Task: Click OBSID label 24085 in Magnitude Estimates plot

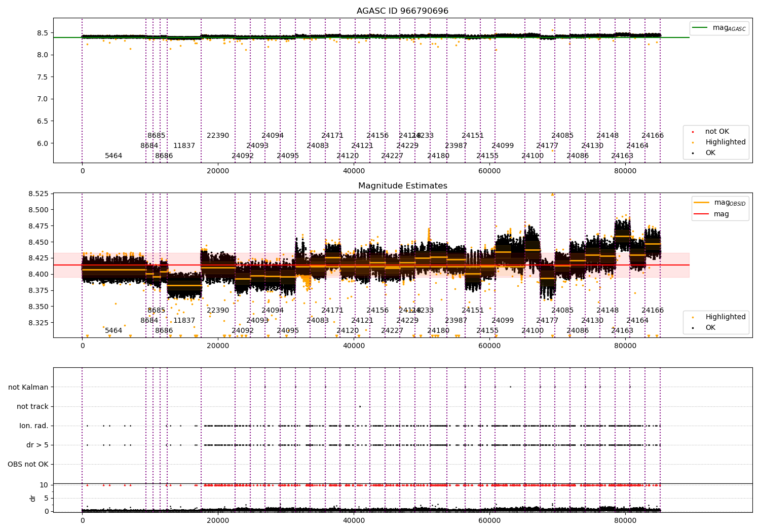Action: [x=562, y=311]
